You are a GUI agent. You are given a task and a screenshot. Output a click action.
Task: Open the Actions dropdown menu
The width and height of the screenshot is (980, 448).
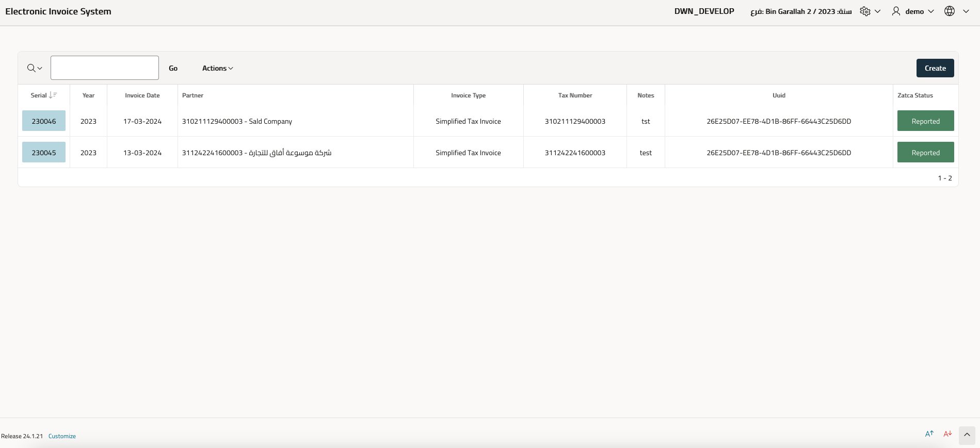[217, 68]
